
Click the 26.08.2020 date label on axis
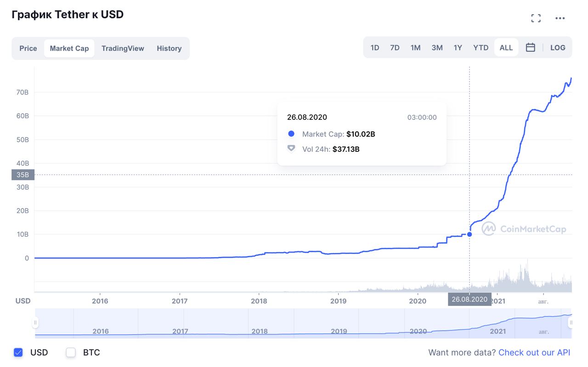[469, 299]
